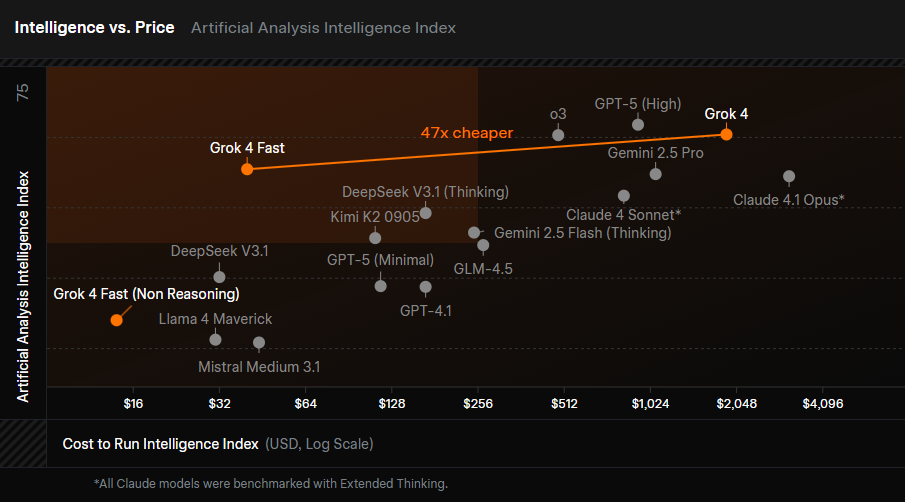This screenshot has width=905, height=502.
Task: Click the Cost to Run Intelligence Index label
Action: pyautogui.click(x=160, y=443)
